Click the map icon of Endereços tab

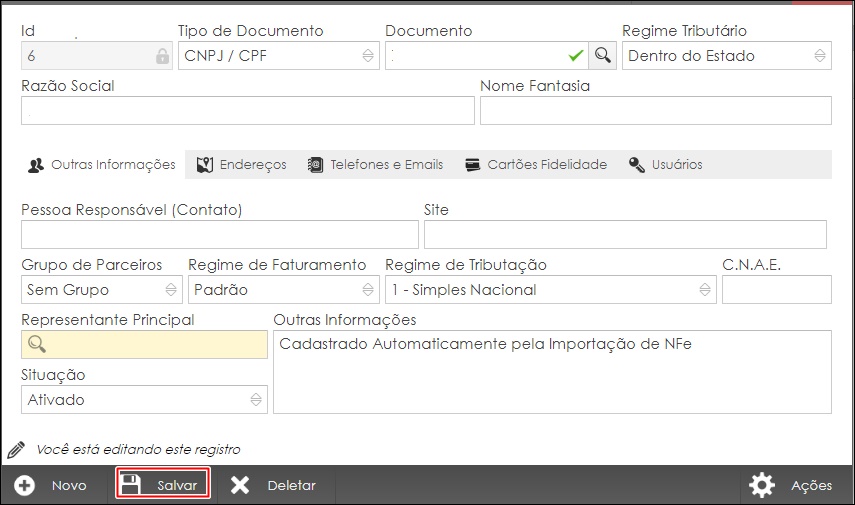tap(204, 165)
